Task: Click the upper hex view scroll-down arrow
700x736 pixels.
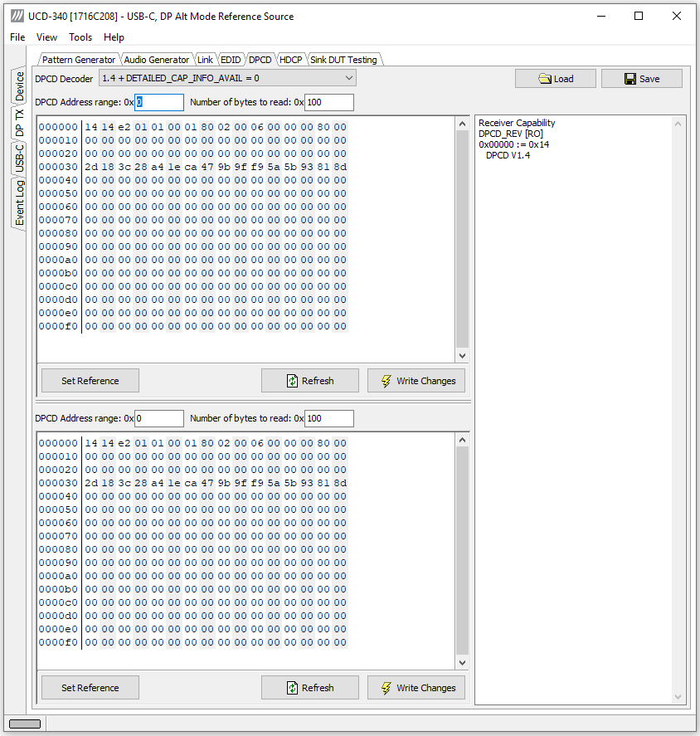Action: tap(462, 356)
